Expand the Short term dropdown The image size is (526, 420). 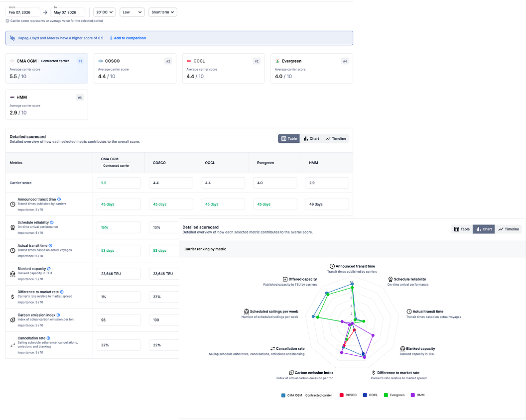(163, 12)
